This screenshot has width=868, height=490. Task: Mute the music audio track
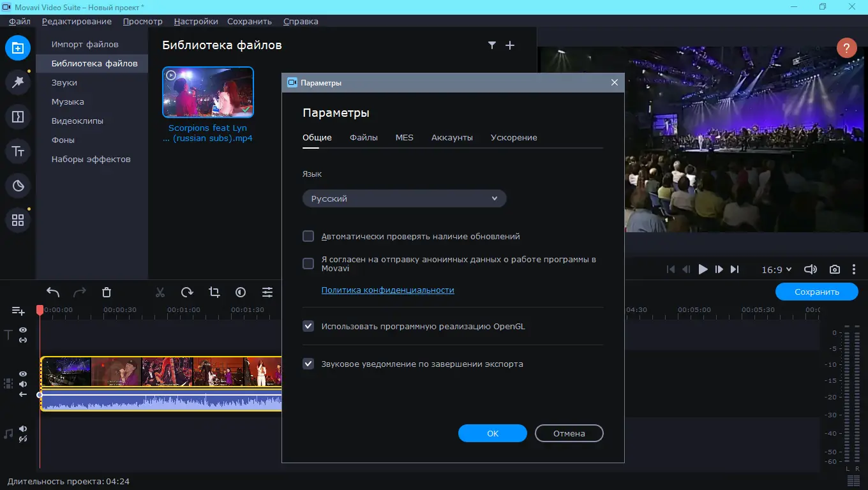[23, 429]
